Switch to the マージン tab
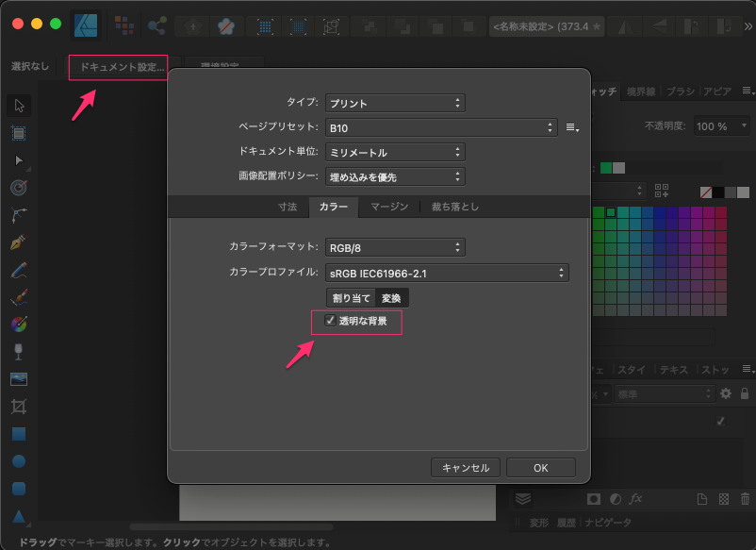Viewport: 756px width, 550px height. 389,207
